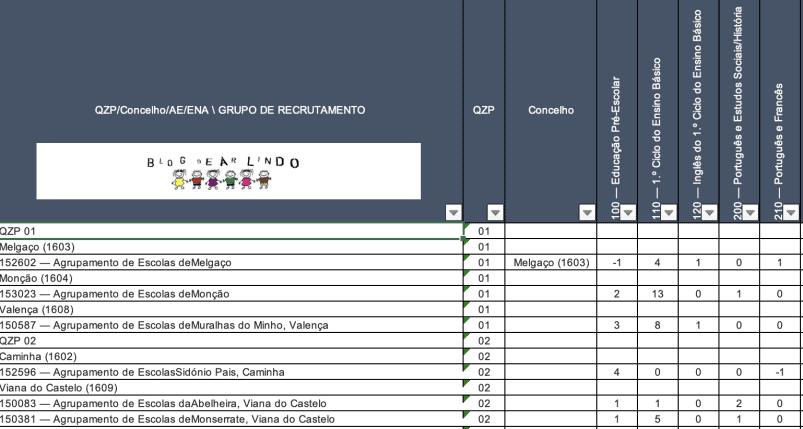Open filter for the Grupo de Recrutamento column
Image resolution: width=803 pixels, height=429 pixels.
tap(453, 212)
